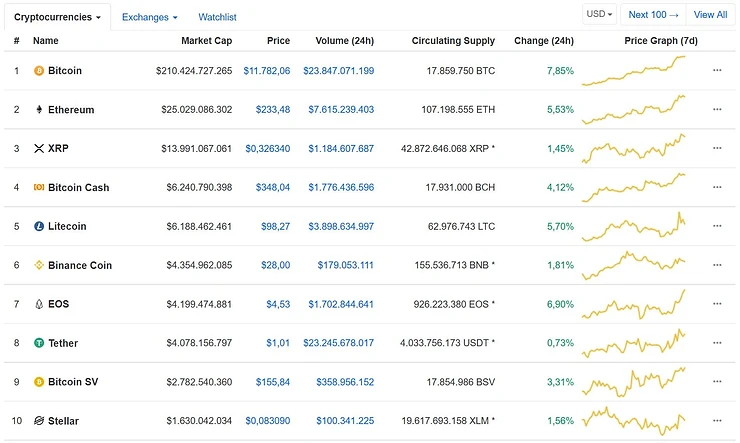Expand the Cryptocurrencies dropdown
The height and width of the screenshot is (443, 740).
coord(57,17)
